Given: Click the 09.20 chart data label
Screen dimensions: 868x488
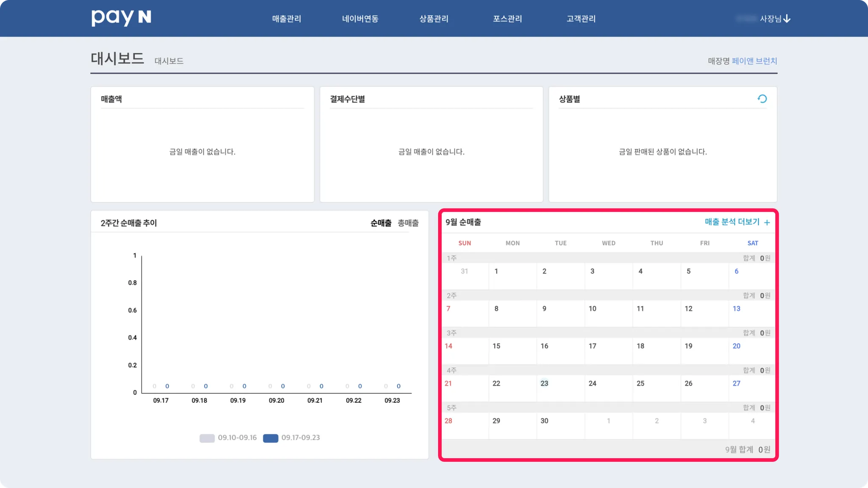Looking at the screenshot, I should tap(276, 400).
